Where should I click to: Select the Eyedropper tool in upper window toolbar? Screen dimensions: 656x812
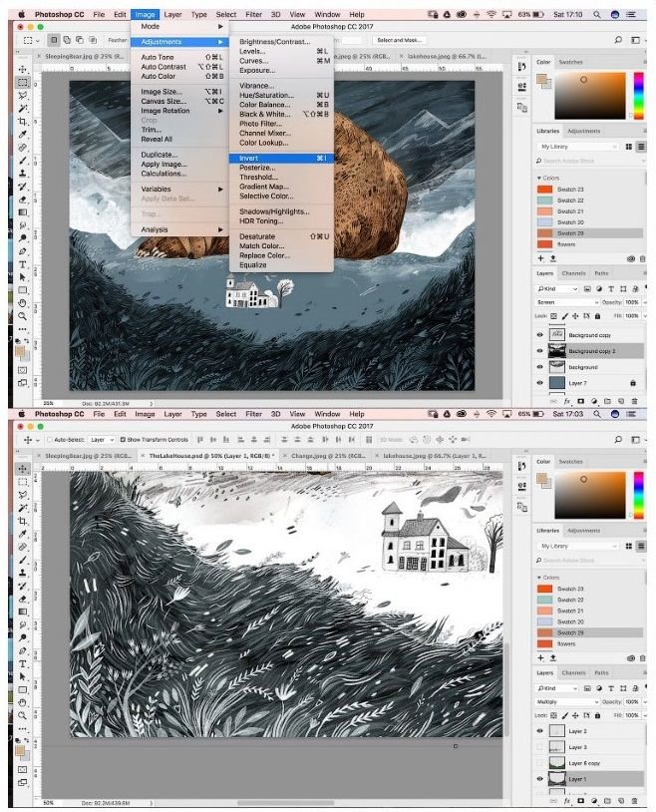23,134
